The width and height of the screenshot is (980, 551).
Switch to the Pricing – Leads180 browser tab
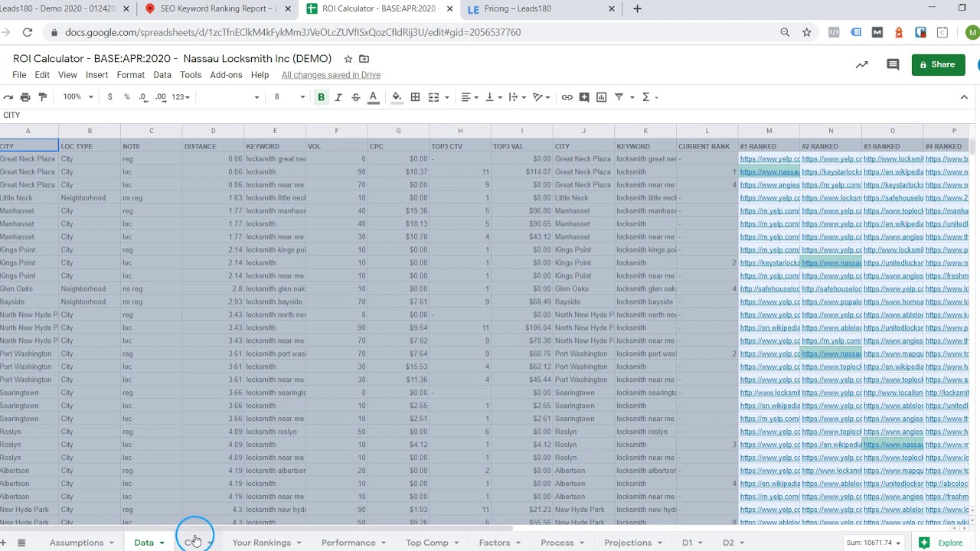[542, 9]
